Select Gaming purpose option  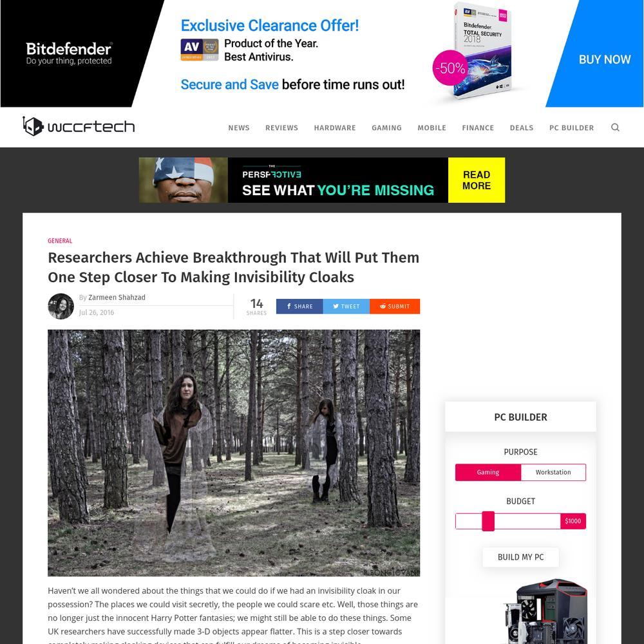(x=488, y=472)
